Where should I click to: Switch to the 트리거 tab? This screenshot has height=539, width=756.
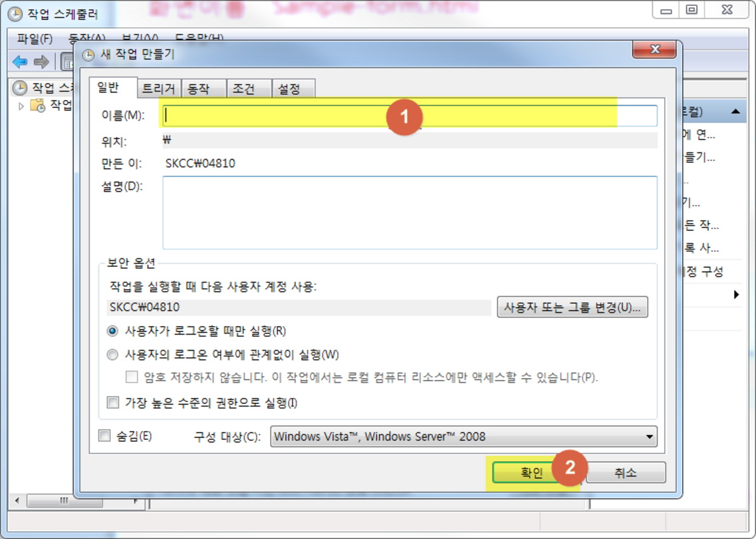[x=159, y=89]
